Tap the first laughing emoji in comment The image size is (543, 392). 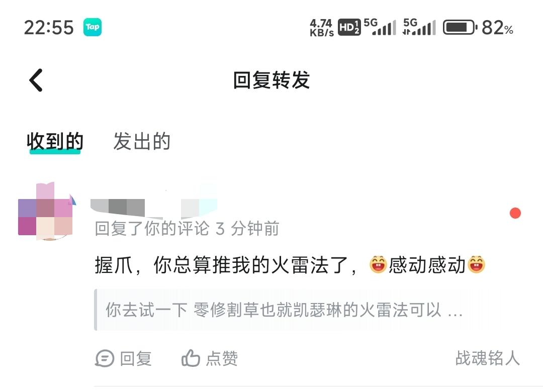point(378,265)
